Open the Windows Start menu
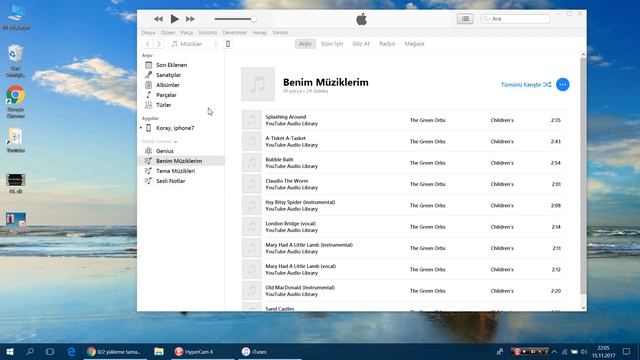The height and width of the screenshot is (360, 640). [10, 351]
